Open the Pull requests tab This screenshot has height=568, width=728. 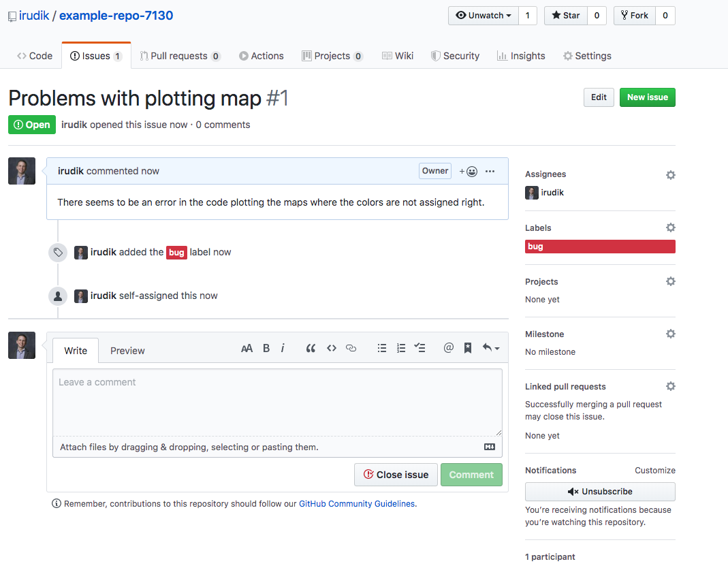click(x=180, y=56)
